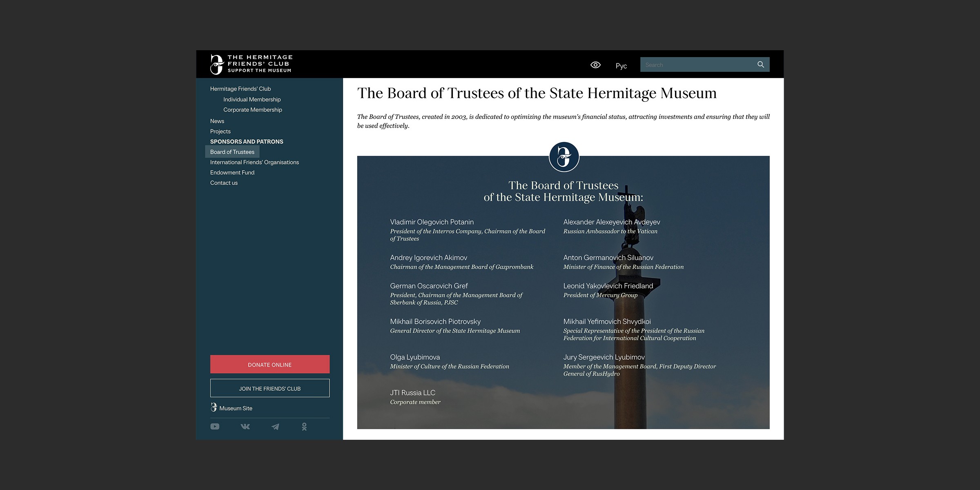Open the Board of Trustees menu item
The image size is (980, 490).
(232, 152)
